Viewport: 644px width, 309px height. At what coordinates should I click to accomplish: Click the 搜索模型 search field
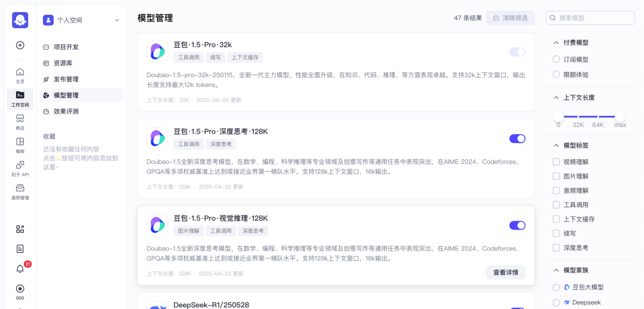[590, 18]
